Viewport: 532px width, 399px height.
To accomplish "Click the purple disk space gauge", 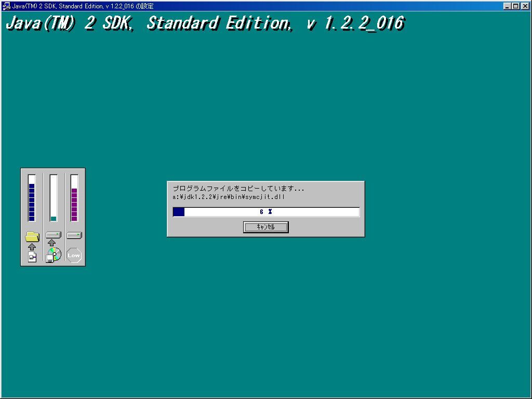I will 74,198.
